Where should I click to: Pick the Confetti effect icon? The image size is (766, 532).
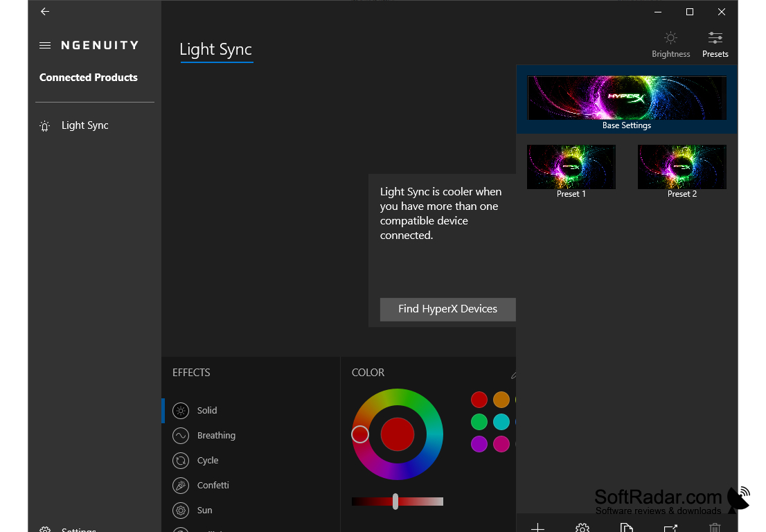click(181, 485)
